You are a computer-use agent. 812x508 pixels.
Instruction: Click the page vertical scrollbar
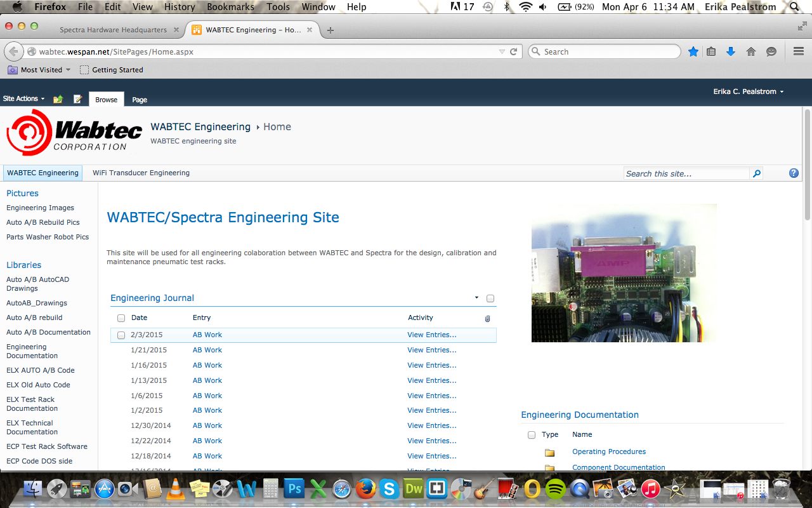pos(807,165)
